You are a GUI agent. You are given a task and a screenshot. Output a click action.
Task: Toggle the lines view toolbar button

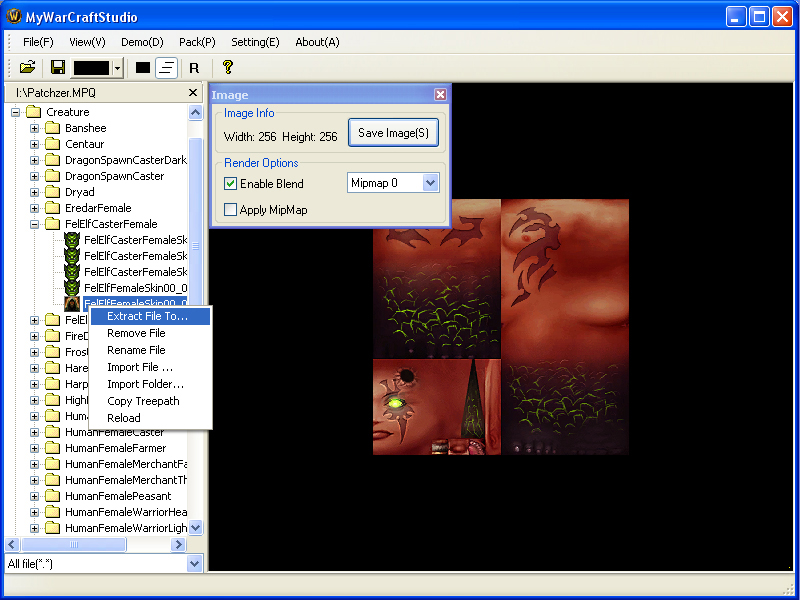(x=166, y=67)
